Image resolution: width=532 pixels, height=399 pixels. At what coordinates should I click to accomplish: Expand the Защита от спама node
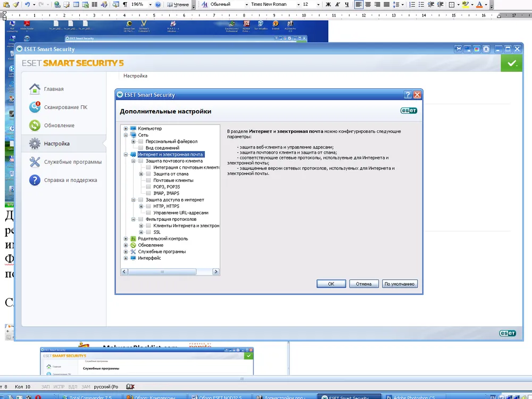pyautogui.click(x=142, y=174)
